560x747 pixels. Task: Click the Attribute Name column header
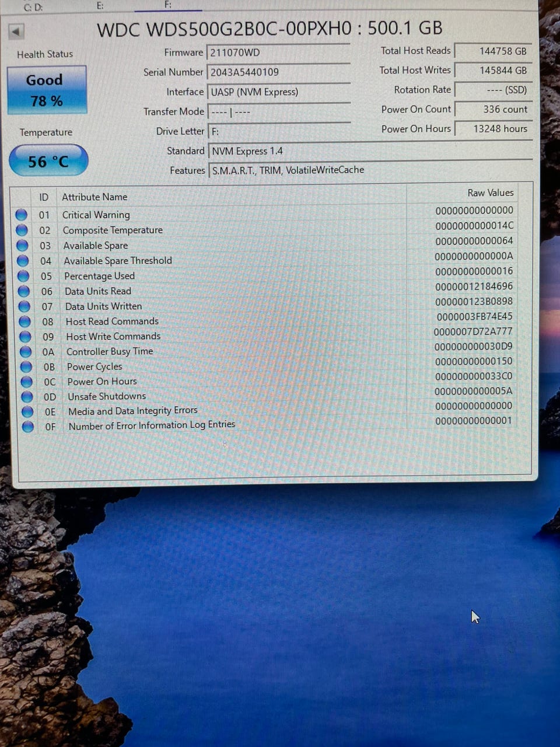(94, 197)
